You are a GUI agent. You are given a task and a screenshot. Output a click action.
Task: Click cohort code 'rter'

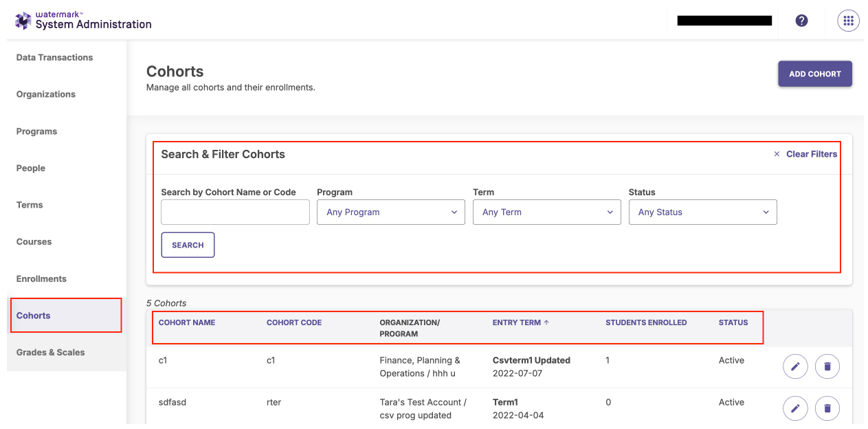click(274, 402)
